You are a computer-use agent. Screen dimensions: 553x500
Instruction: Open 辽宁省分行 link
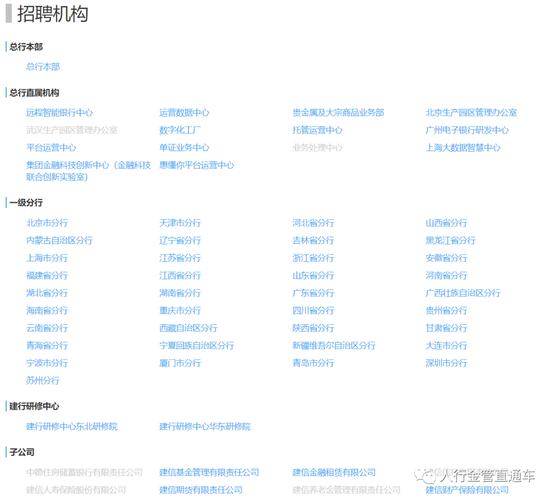[180, 240]
